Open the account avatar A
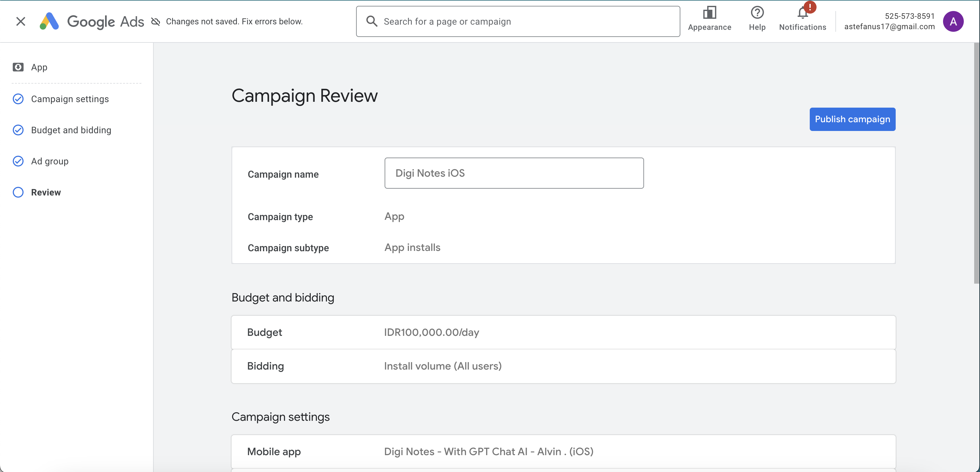Image resolution: width=980 pixels, height=472 pixels. point(953,21)
